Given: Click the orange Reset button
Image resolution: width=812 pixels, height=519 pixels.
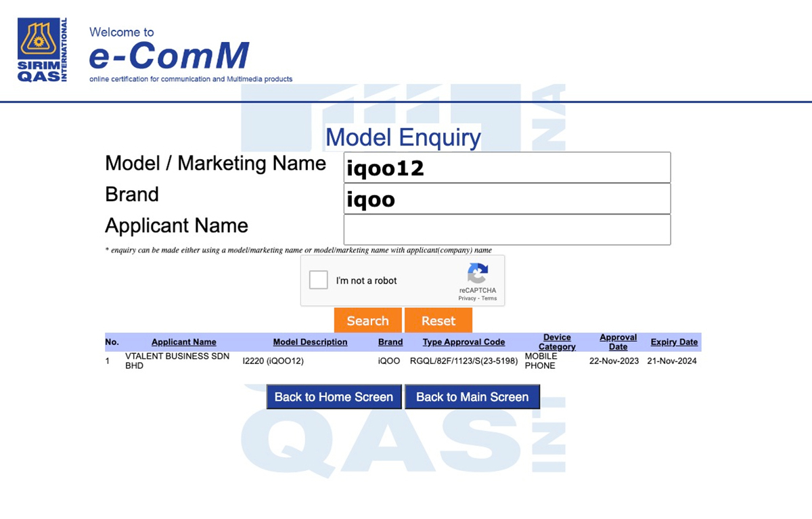Looking at the screenshot, I should [x=438, y=321].
